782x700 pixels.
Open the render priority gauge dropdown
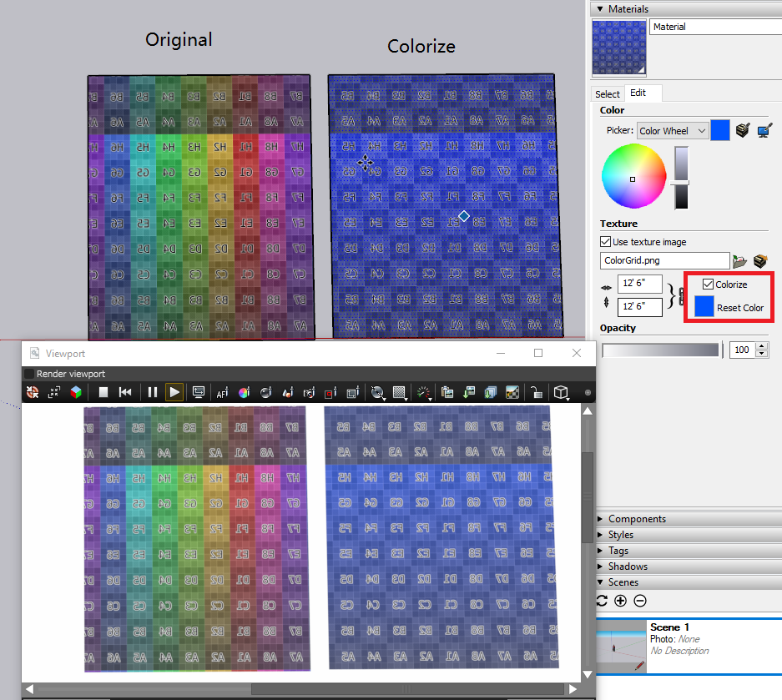click(x=423, y=393)
